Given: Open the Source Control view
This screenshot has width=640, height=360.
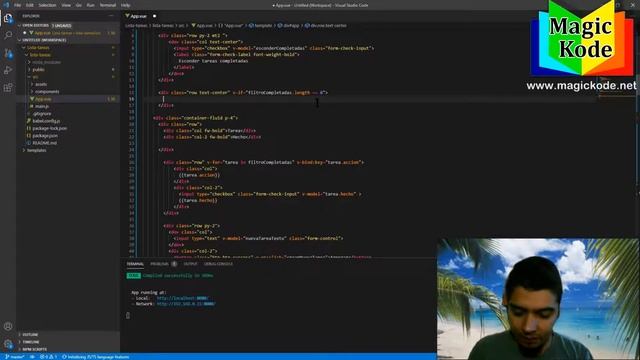Looking at the screenshot, I should (x=8, y=53).
